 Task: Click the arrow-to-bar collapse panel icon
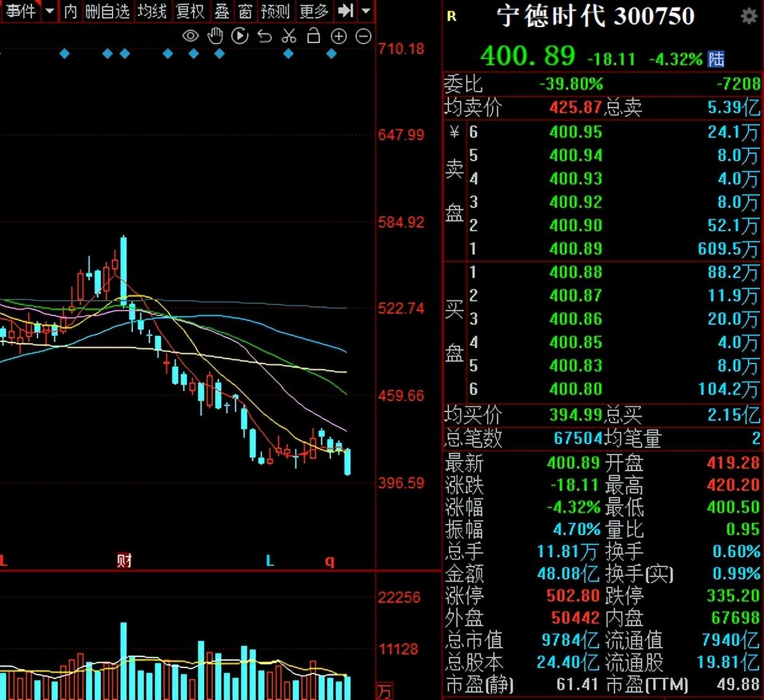click(x=346, y=10)
